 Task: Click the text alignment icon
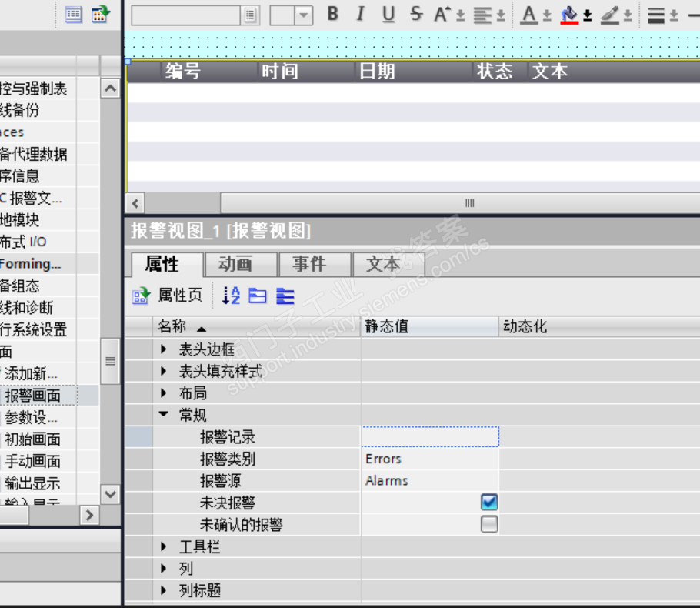(482, 15)
